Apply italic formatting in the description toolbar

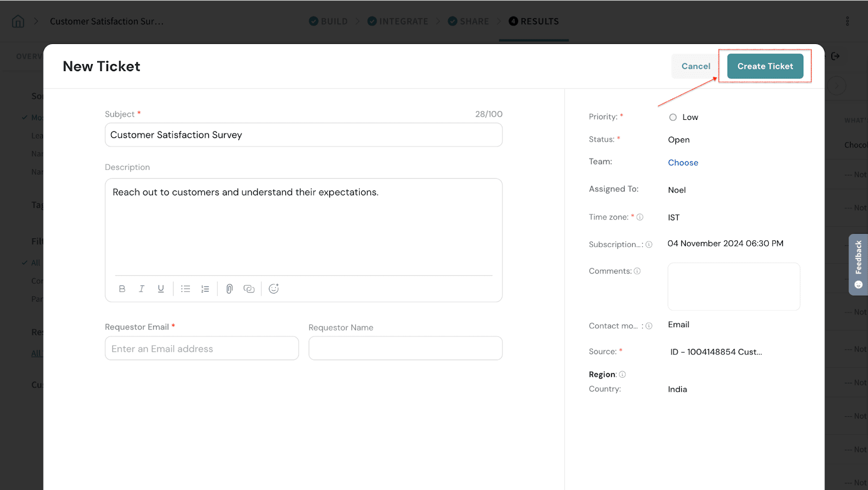click(x=142, y=289)
